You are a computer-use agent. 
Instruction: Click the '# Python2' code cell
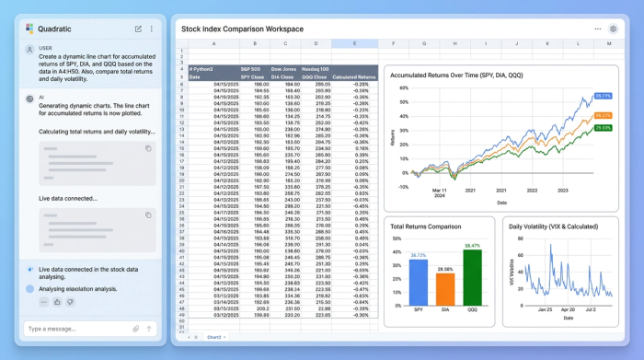tap(214, 69)
